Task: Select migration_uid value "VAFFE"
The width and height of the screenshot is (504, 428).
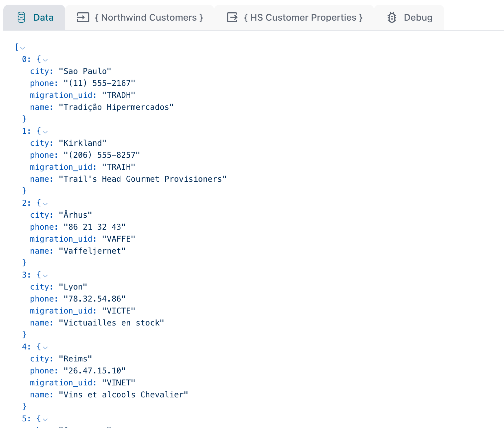Action: click(119, 239)
